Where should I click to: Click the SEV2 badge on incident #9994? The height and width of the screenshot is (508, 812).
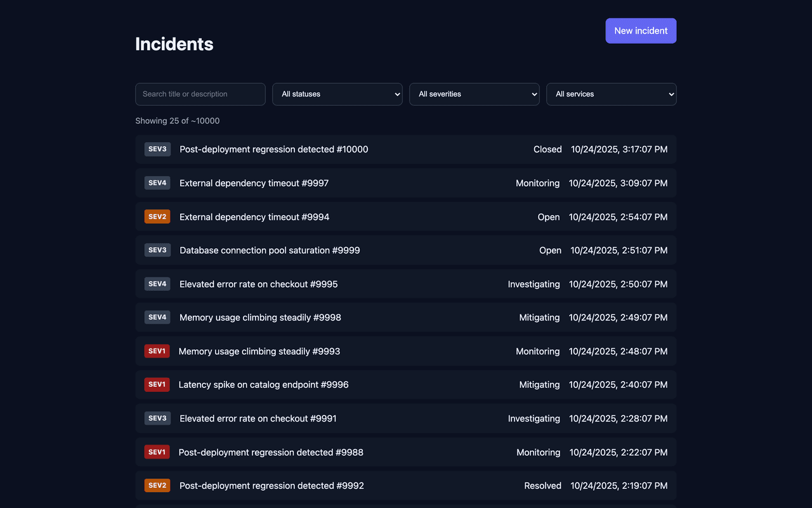point(157,217)
